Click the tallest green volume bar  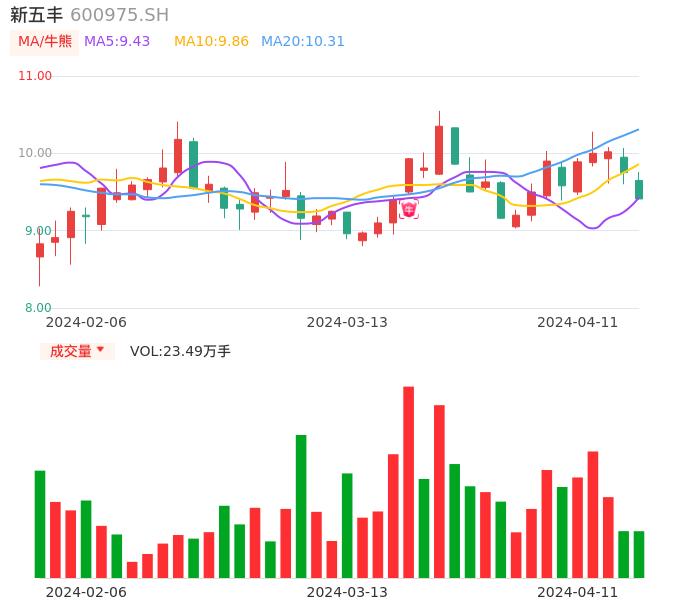click(x=301, y=506)
